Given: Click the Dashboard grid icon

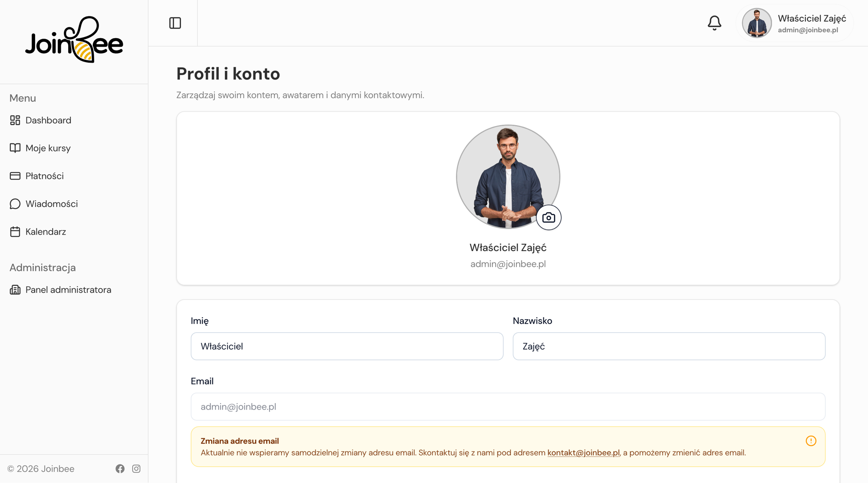Looking at the screenshot, I should pos(15,120).
